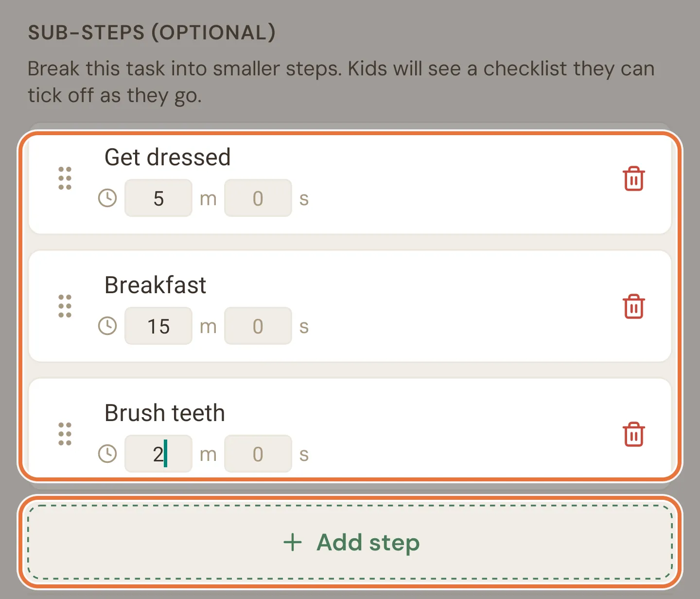
Task: Click the clock icon for Brush teeth
Action: coord(107,454)
